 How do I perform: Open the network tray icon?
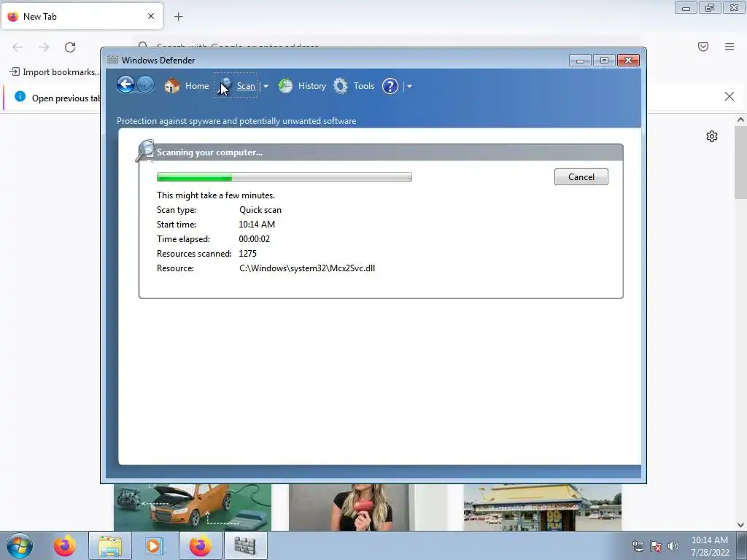[638, 546]
